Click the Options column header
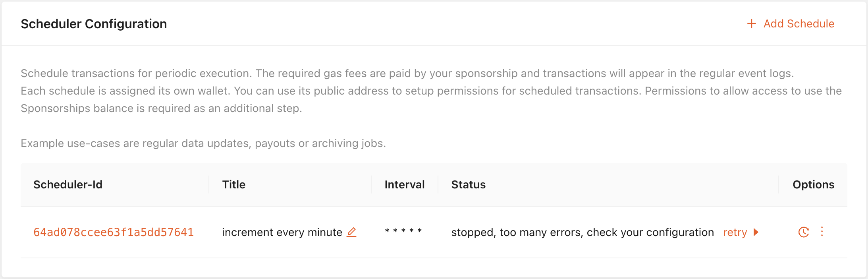Screen dimensions: 868x279 pos(813,184)
